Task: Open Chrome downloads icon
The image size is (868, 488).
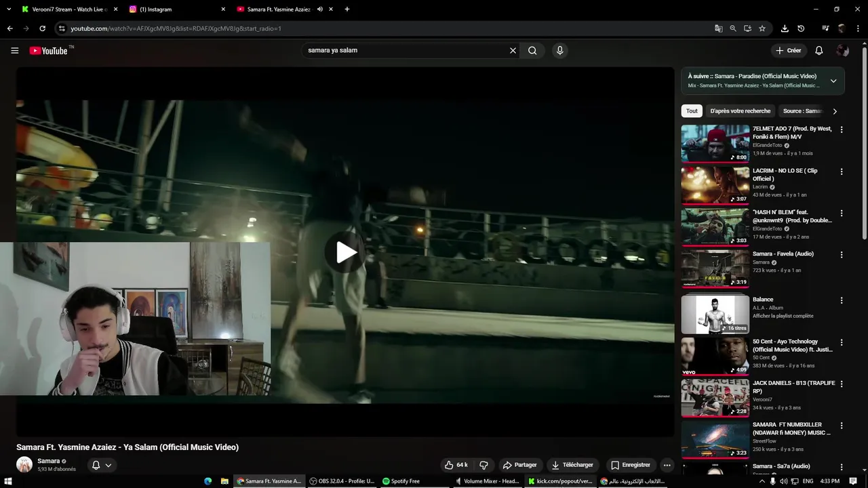Action: (785, 28)
